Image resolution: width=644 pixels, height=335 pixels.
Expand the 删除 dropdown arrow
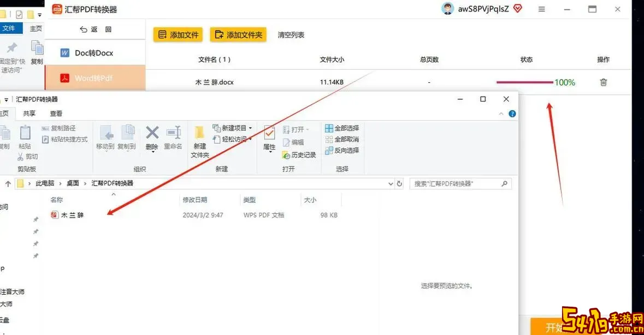(152, 152)
